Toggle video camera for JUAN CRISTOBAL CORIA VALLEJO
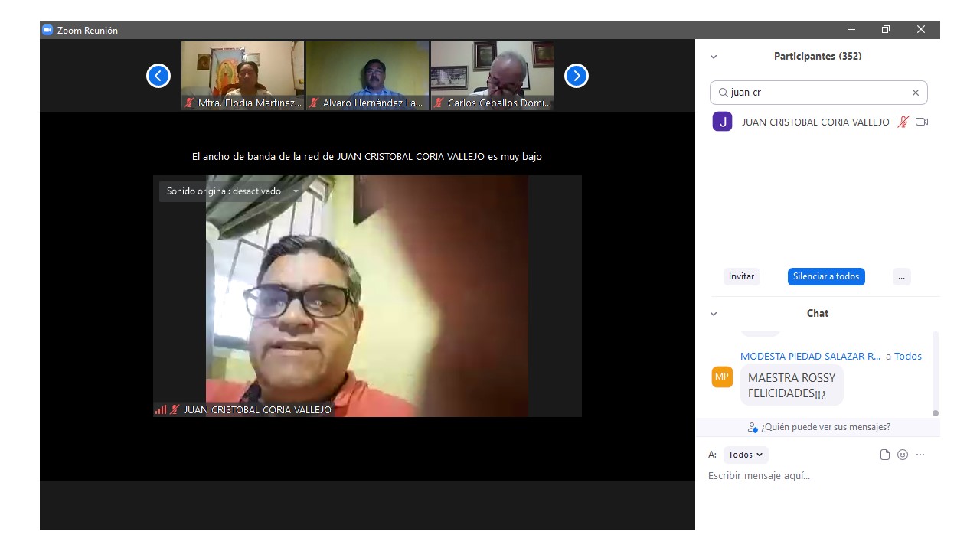The height and width of the screenshot is (551, 980). [x=922, y=122]
